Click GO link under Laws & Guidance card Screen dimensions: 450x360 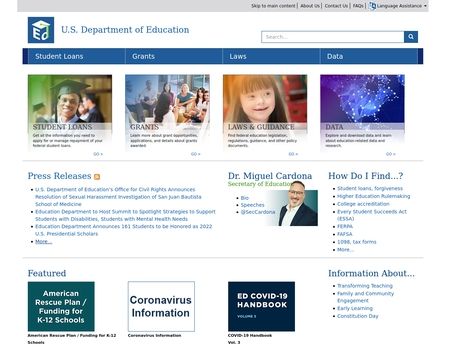pos(293,154)
